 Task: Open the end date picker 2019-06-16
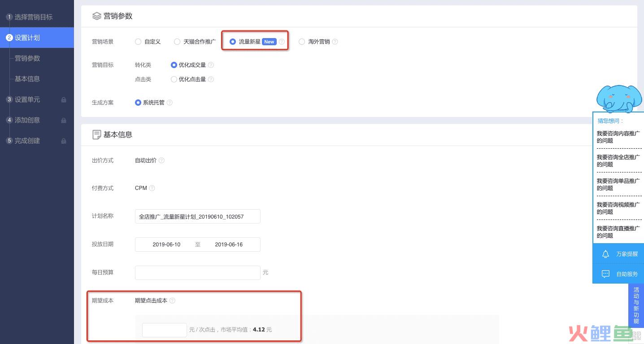click(229, 244)
